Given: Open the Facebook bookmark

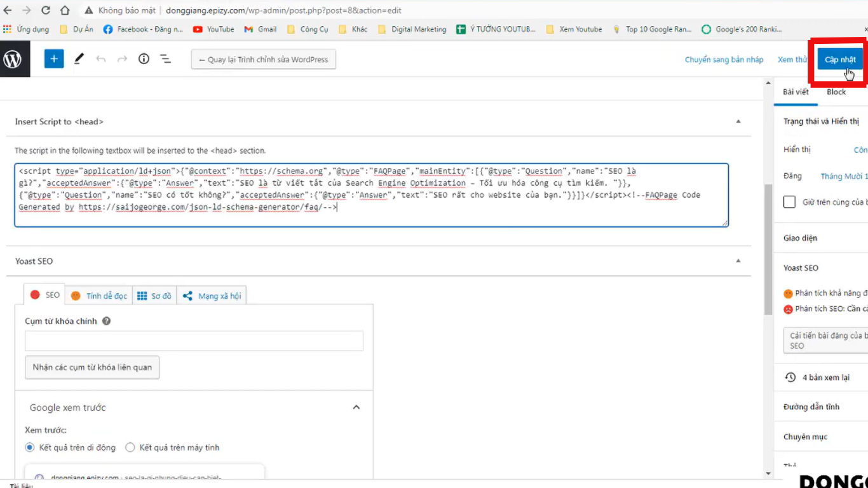Looking at the screenshot, I should pos(142,29).
